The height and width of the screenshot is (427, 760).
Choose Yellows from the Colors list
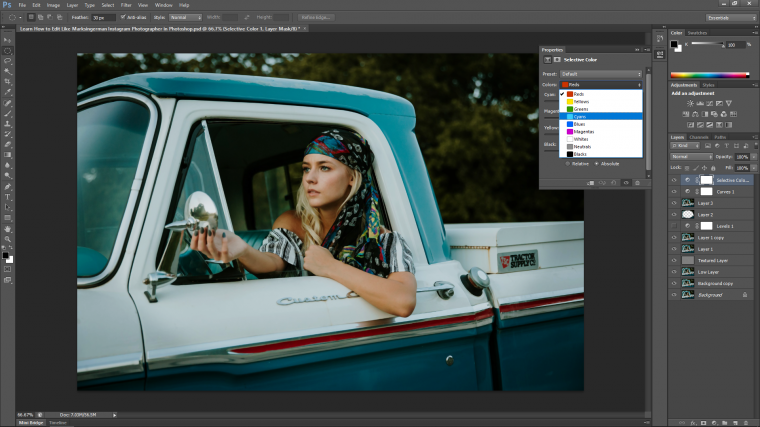coord(601,101)
